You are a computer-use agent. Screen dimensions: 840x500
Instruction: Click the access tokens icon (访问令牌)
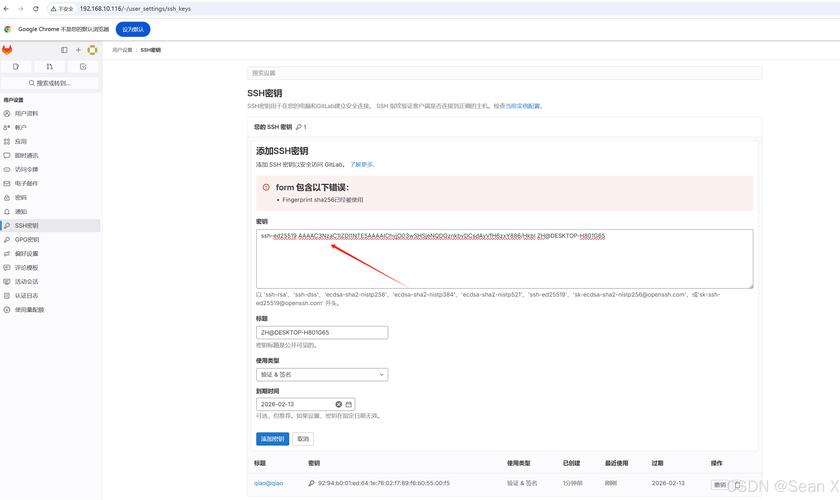[7, 169]
